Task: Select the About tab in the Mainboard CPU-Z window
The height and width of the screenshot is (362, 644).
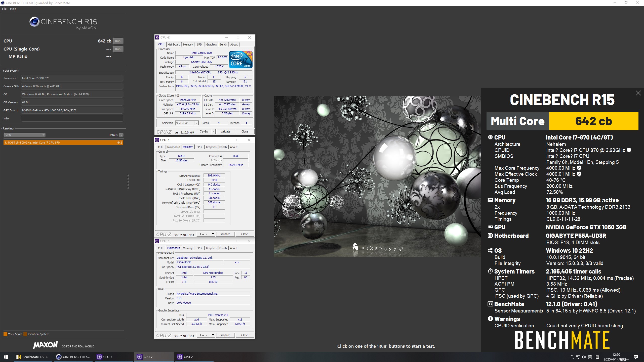Action: [234, 248]
